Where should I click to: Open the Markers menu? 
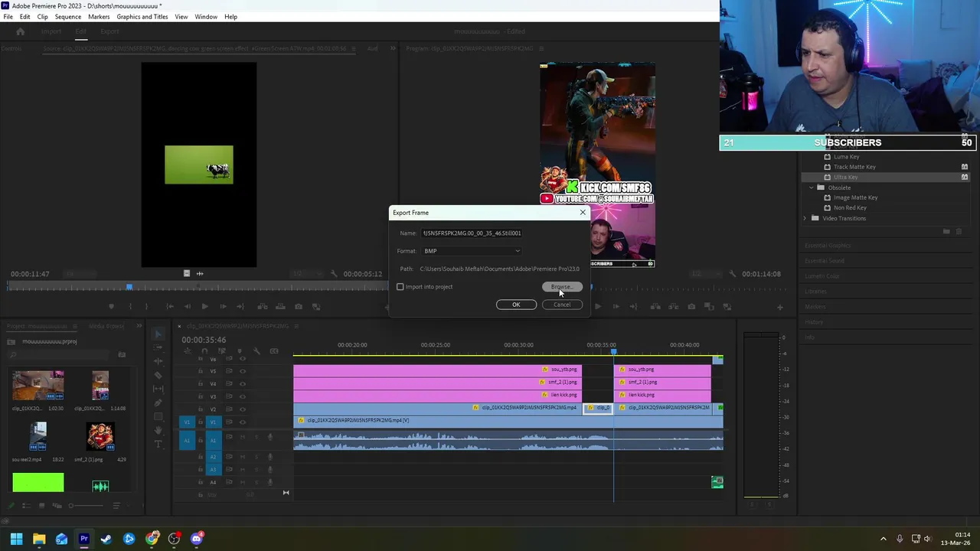(99, 16)
